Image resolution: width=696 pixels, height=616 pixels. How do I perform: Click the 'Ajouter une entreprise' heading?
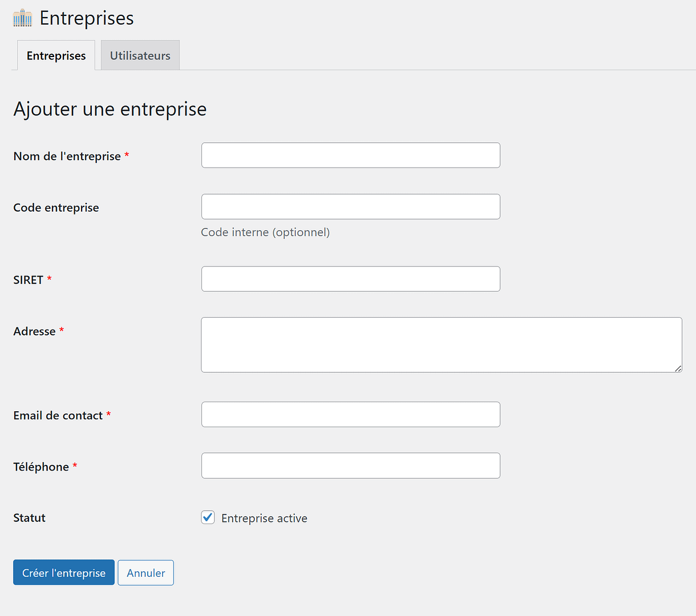[x=110, y=109]
